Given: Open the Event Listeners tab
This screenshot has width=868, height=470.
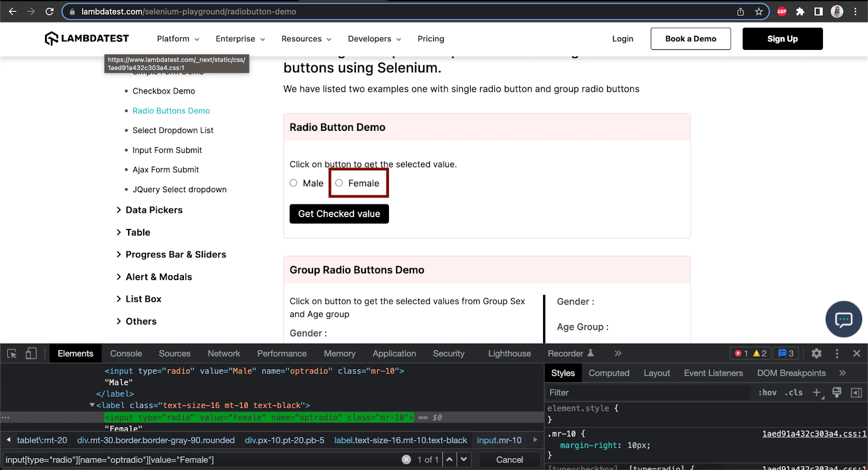Looking at the screenshot, I should [x=713, y=373].
